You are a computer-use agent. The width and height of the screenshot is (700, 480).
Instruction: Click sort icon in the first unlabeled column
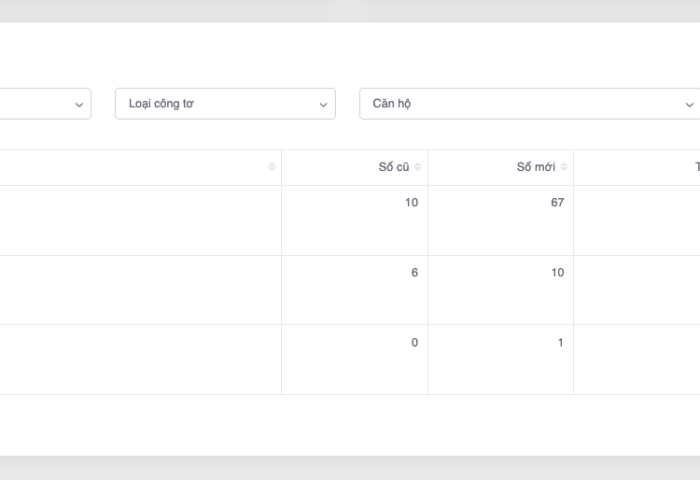pos(272,167)
